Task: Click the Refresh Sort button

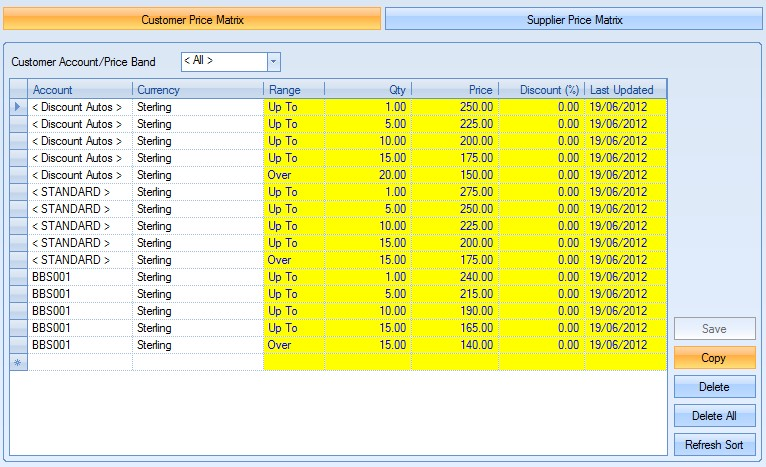Action: click(714, 445)
